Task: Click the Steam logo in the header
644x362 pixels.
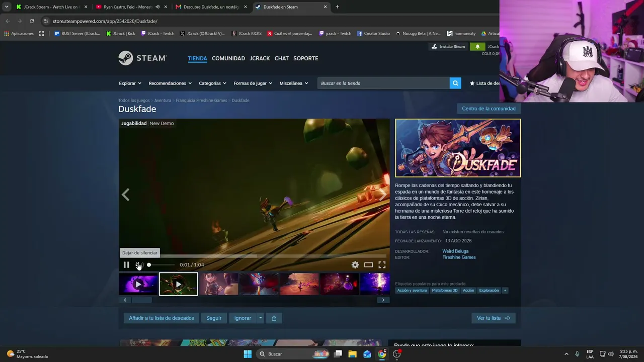Action: click(142, 58)
